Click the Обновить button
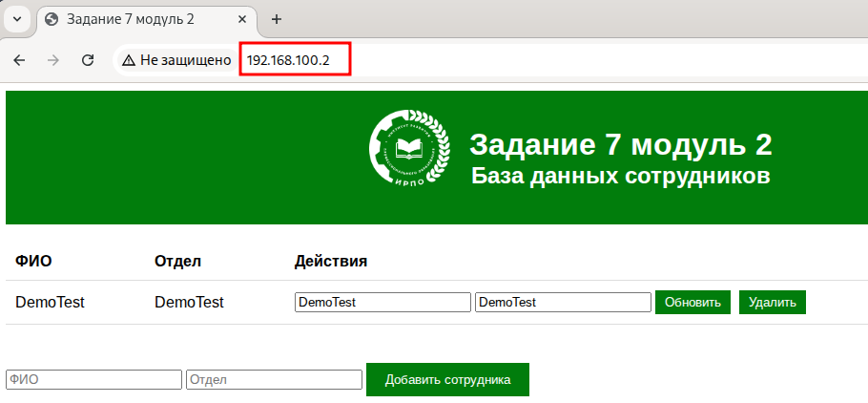The height and width of the screenshot is (403, 868). (x=692, y=302)
